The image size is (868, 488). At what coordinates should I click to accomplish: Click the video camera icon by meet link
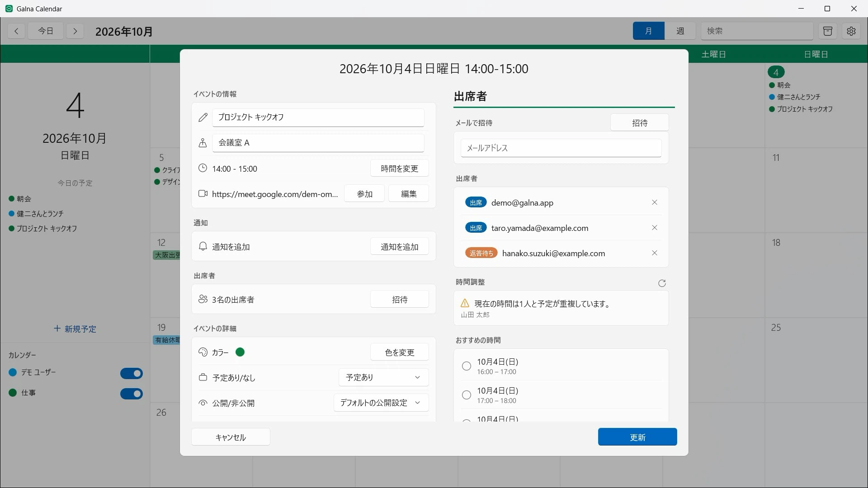203,193
